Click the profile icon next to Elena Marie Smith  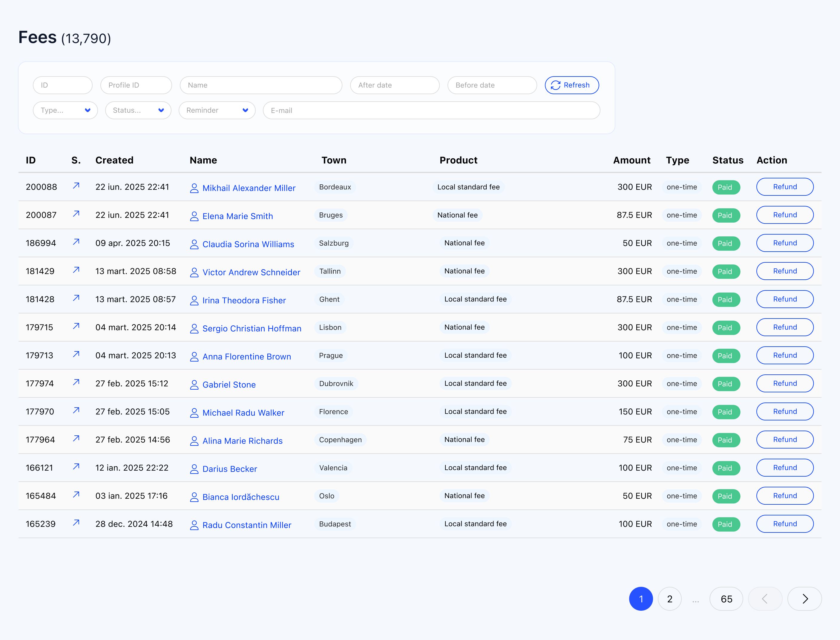(x=194, y=216)
